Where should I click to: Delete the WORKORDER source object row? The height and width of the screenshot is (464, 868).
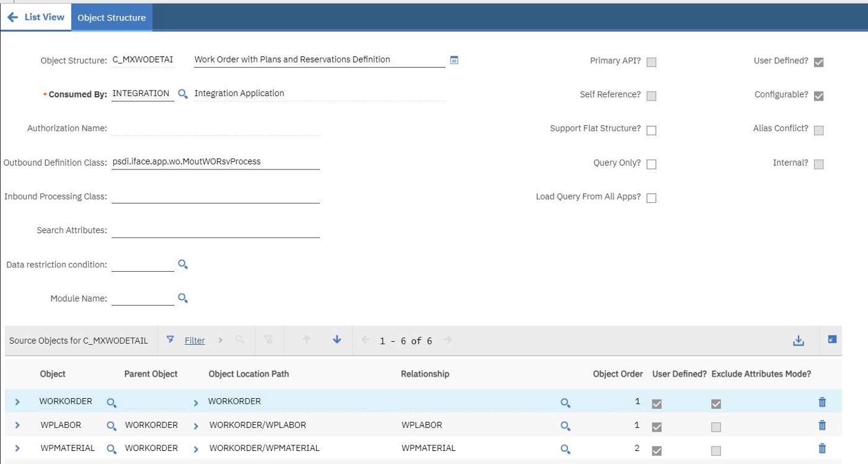click(822, 402)
